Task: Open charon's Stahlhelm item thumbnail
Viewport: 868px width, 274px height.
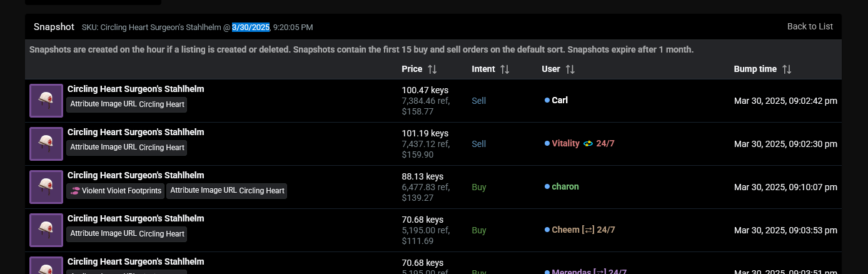Action: (46, 187)
